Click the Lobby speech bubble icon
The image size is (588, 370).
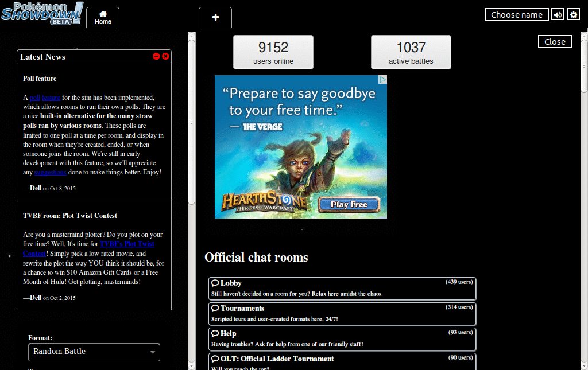(215, 283)
